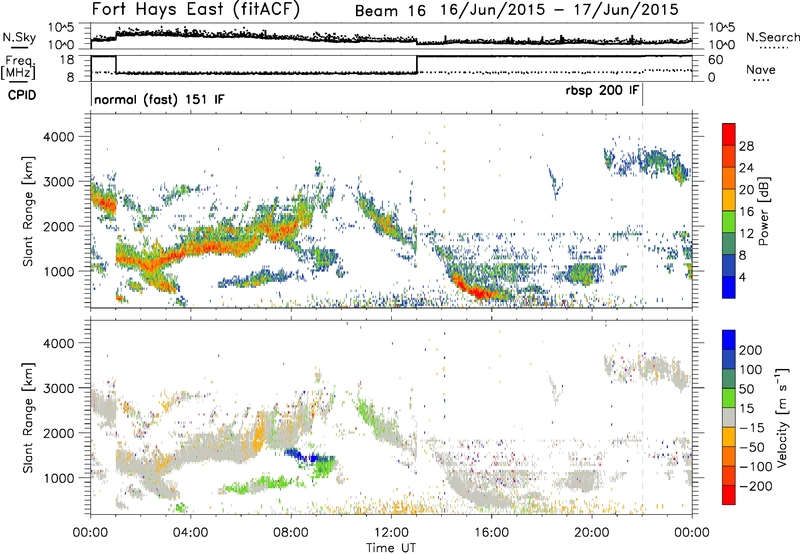This screenshot has width=800, height=554.
Task: Click the 08:00 time axis label
Action: pos(291,533)
